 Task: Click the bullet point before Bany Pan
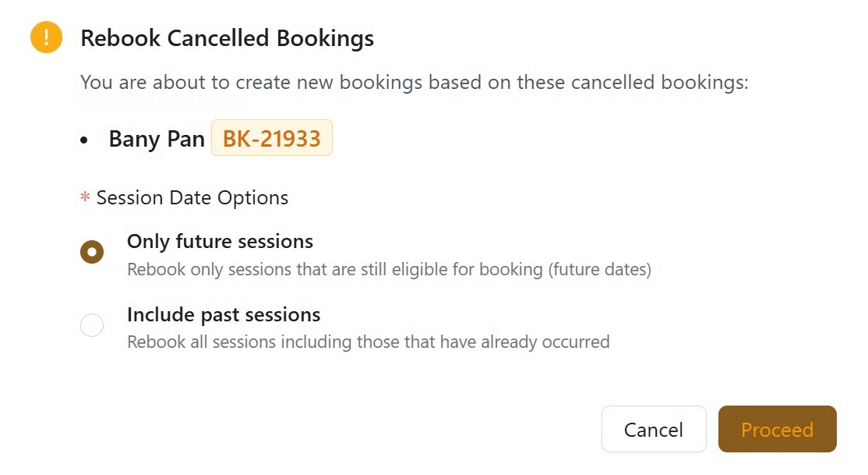85,140
